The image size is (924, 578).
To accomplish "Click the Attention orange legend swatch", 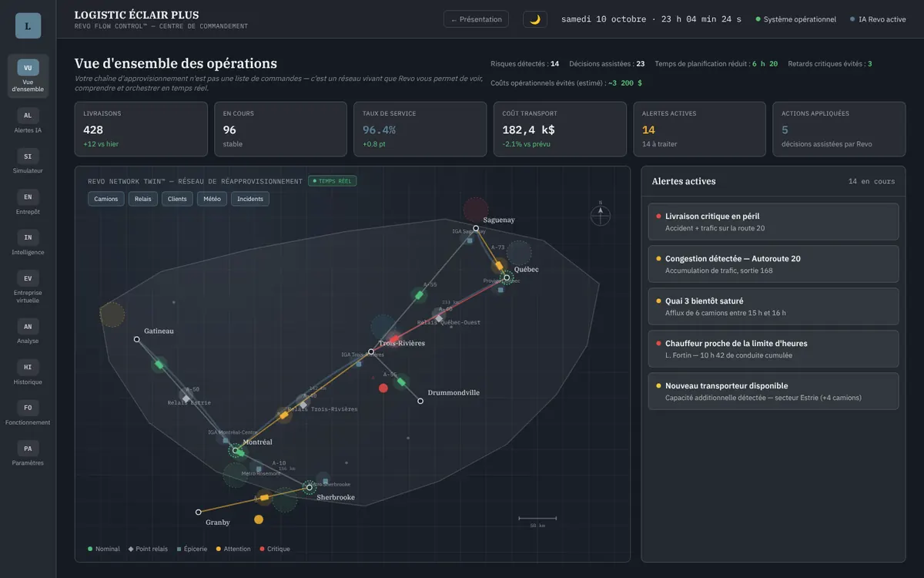I will coord(218,549).
